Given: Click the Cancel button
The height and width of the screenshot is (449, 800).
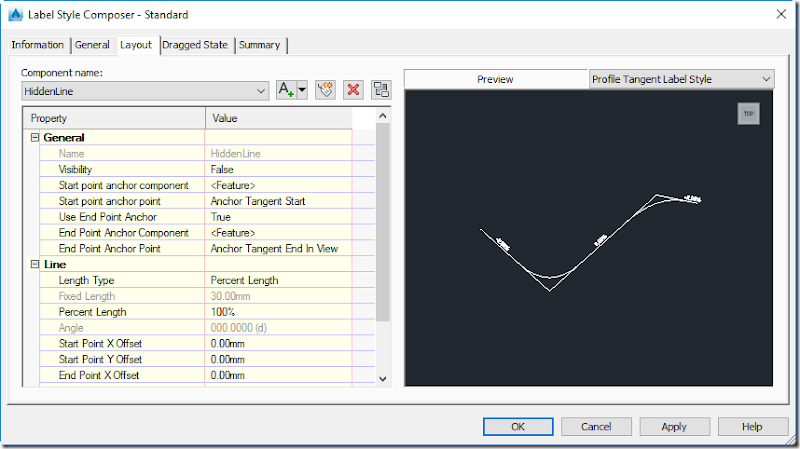Looking at the screenshot, I should (596, 427).
